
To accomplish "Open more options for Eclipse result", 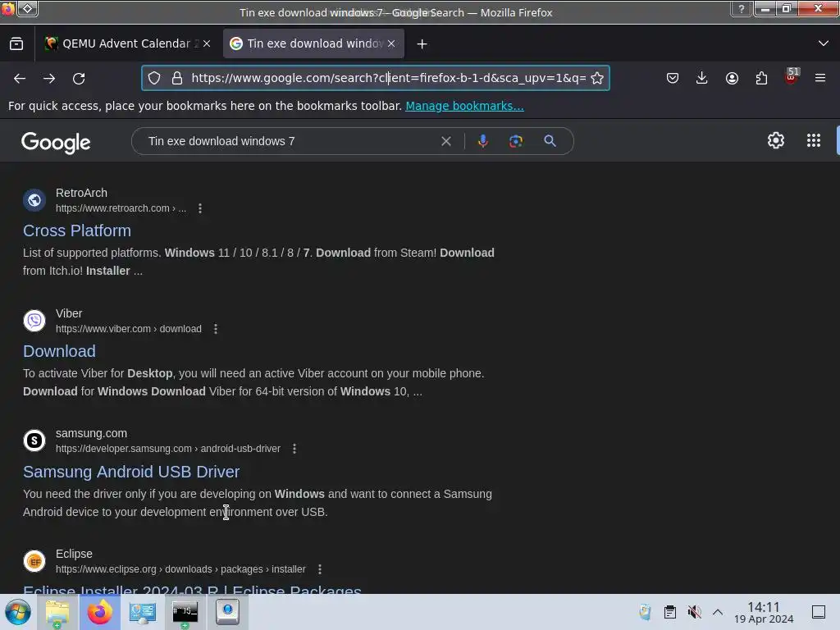I will pos(320,569).
